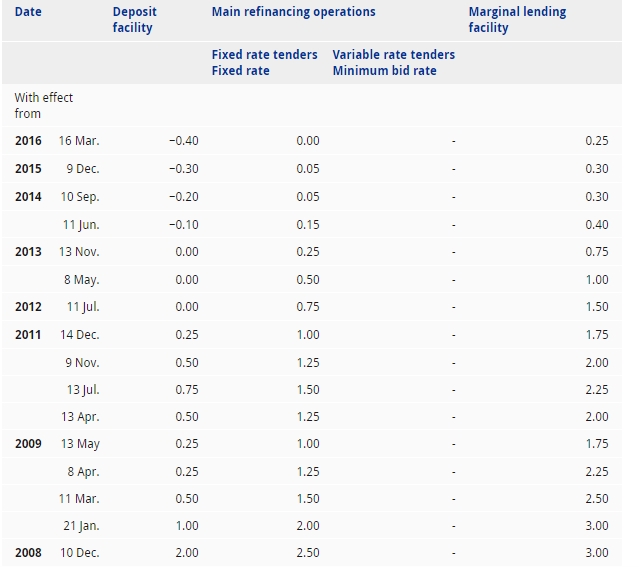Image resolution: width=639 pixels, height=567 pixels.
Task: Select the 2016 year label
Action: [x=28, y=141]
